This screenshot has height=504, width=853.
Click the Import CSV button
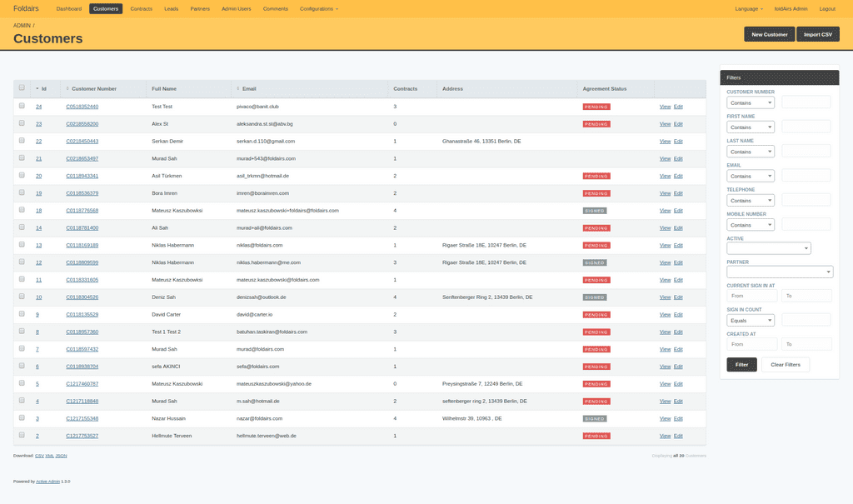point(819,34)
